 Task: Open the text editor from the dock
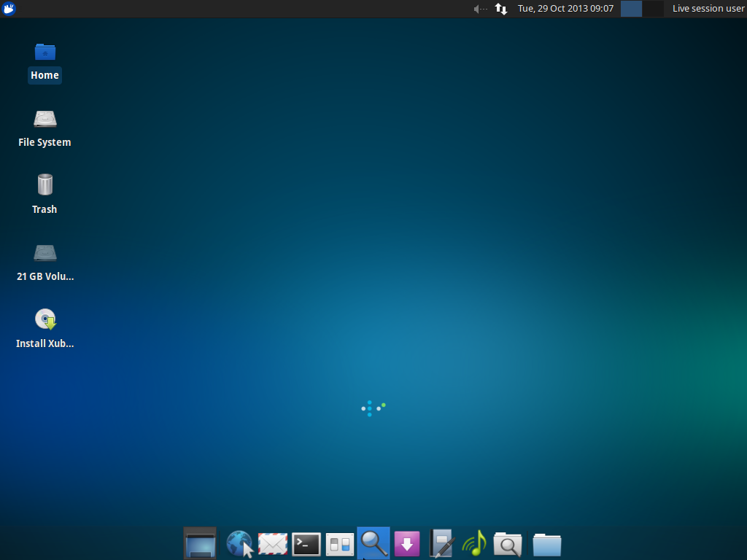point(440,543)
